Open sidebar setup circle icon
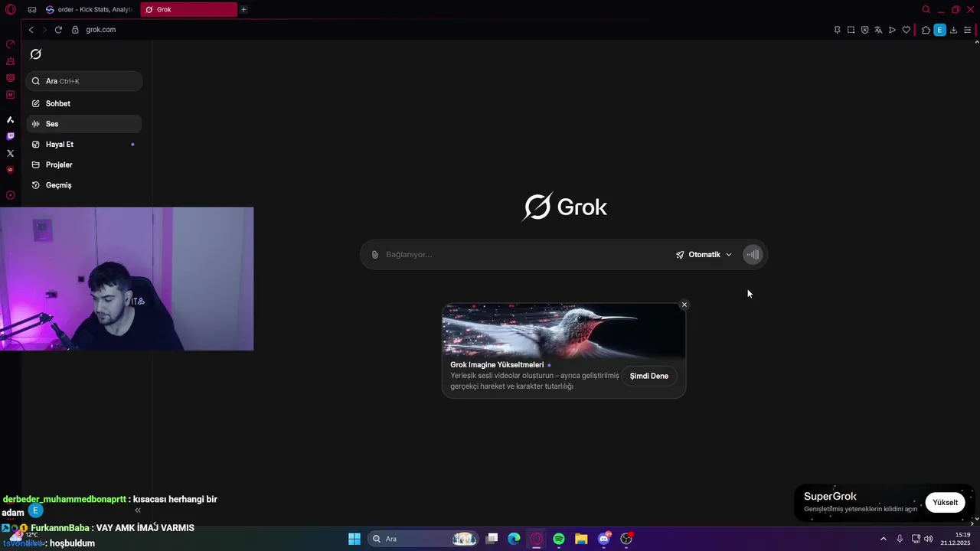 [x=10, y=195]
